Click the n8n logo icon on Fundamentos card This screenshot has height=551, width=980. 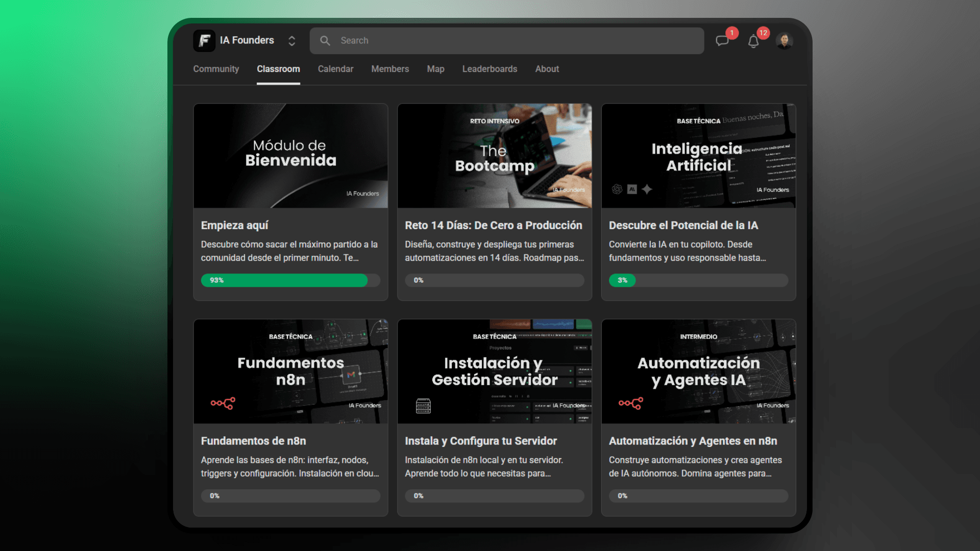223,403
